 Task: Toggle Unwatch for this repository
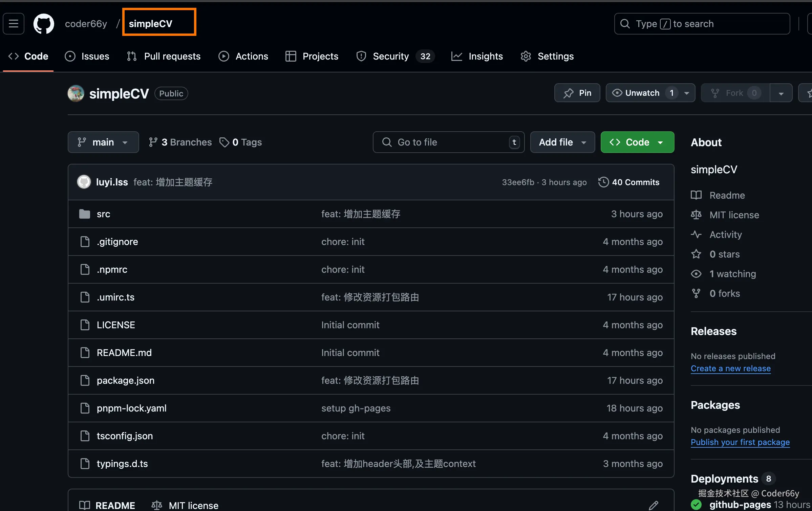click(x=642, y=93)
